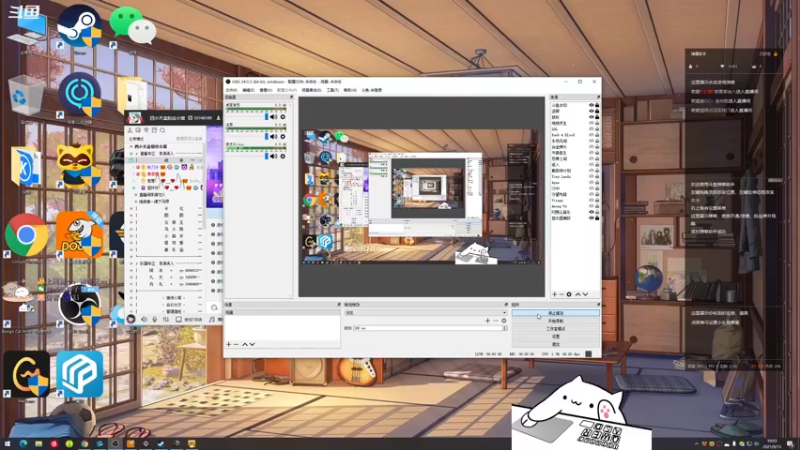This screenshot has height=450, width=800.
Task: Open source properties gear below sources list
Action: point(569,294)
